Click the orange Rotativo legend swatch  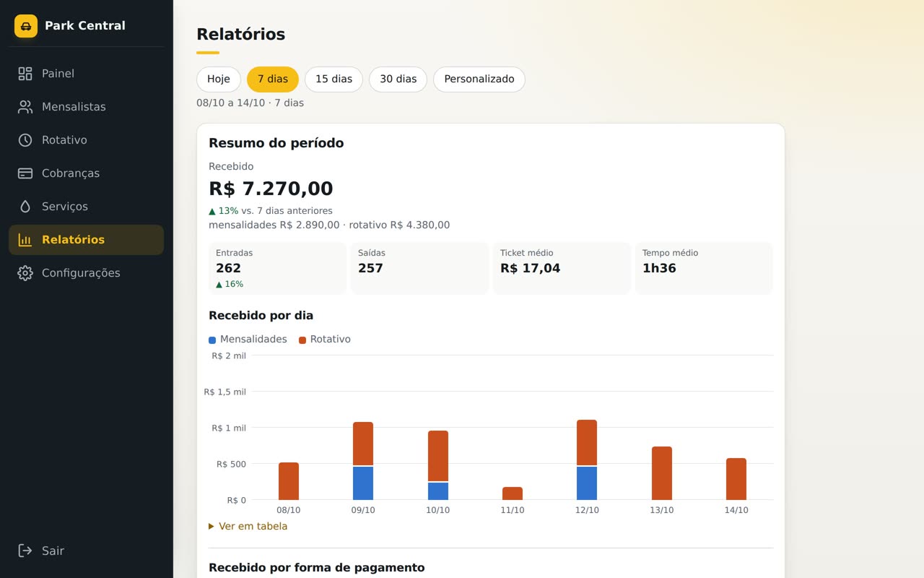click(302, 340)
